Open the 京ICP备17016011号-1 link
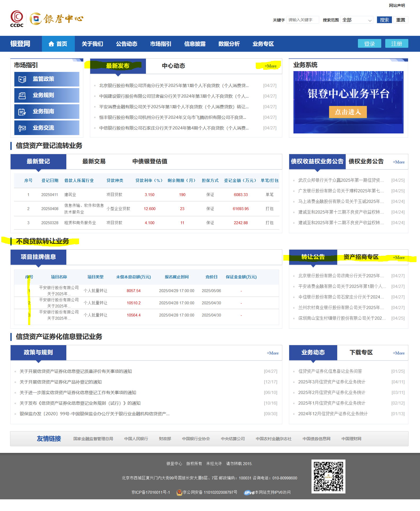Image resolution: width=420 pixels, height=511 pixels. [151, 492]
